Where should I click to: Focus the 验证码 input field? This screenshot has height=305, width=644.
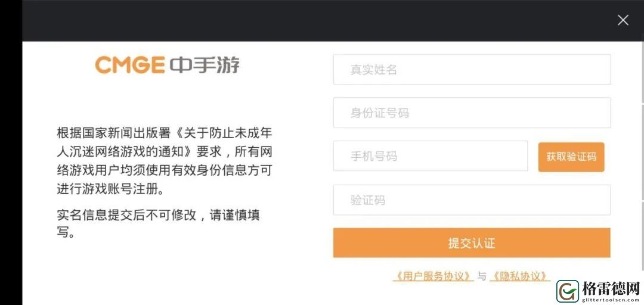pos(472,200)
